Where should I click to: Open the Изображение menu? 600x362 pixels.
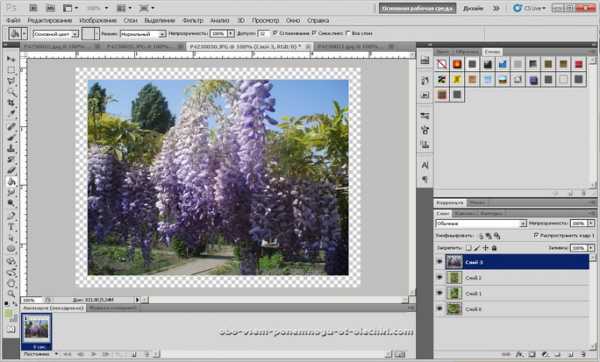click(x=98, y=20)
